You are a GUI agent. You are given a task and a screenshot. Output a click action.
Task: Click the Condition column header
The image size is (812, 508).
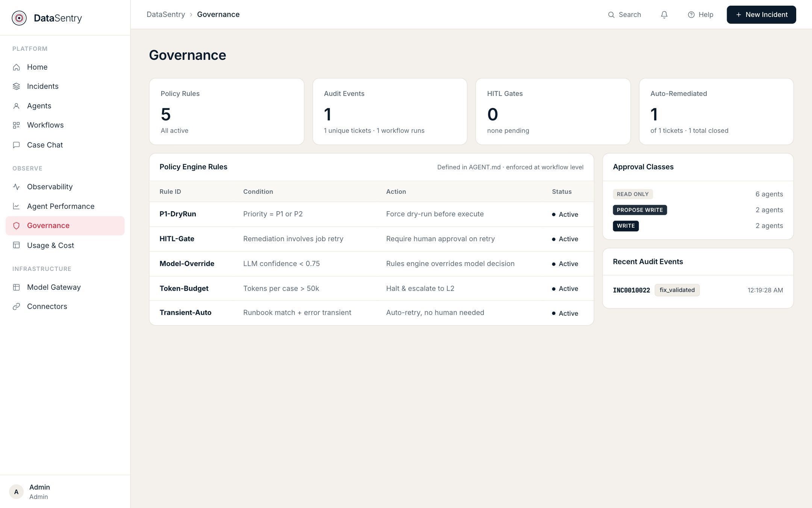click(258, 192)
